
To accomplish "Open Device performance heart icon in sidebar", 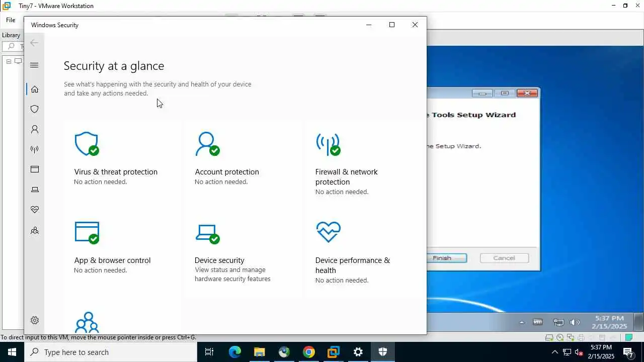I will pos(35,210).
